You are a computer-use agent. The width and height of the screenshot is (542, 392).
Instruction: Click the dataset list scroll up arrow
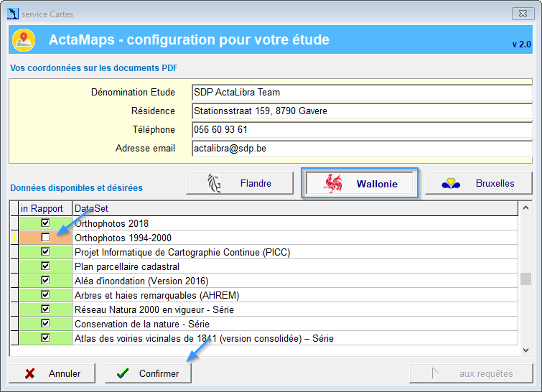(x=525, y=207)
